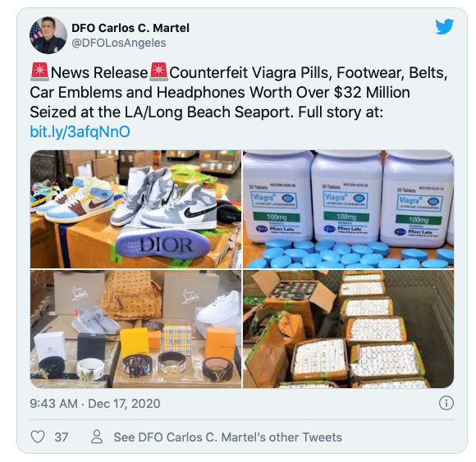Click the 9:43 AM Dec 17, 2020 timestamp
Screen dimensions: 476x462
click(x=95, y=404)
